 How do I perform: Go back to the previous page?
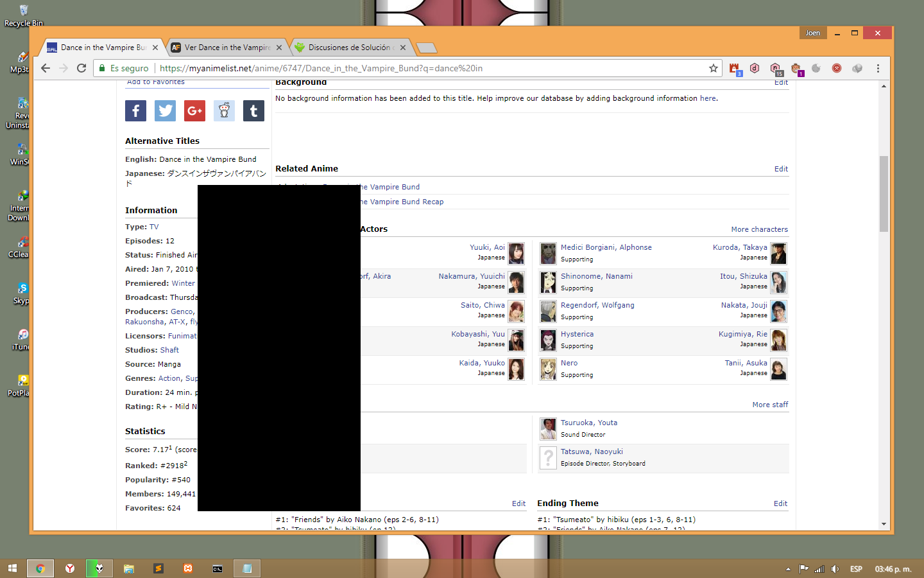[45, 68]
